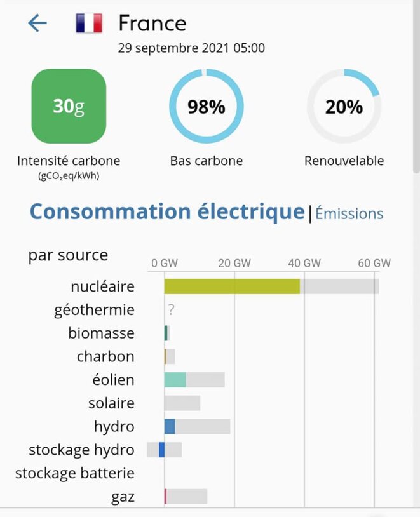420x517 pixels.
Task: Click the date 29 septembre 2021 05:00
Action: coord(191,48)
